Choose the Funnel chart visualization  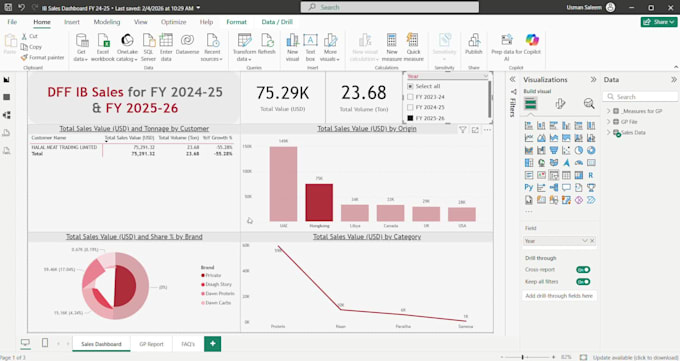[554, 151]
